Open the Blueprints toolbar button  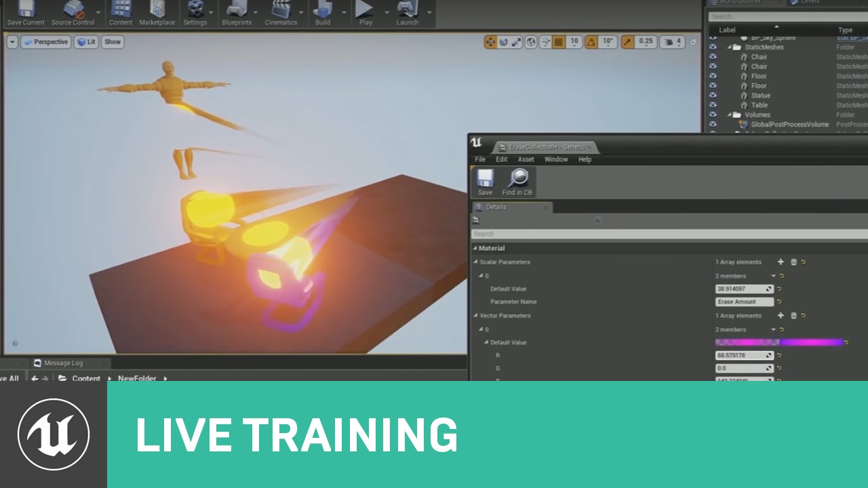237,14
